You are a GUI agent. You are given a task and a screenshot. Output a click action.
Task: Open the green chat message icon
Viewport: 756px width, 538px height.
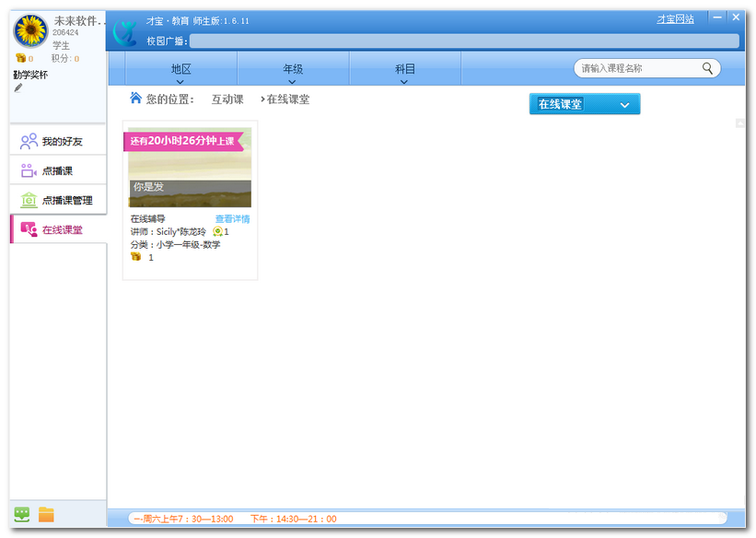22,514
